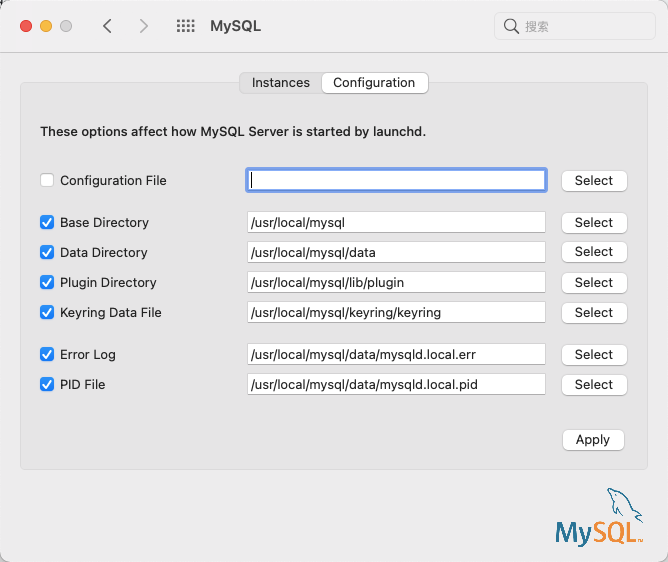Toggle the Plugin Directory checkbox

tap(47, 282)
